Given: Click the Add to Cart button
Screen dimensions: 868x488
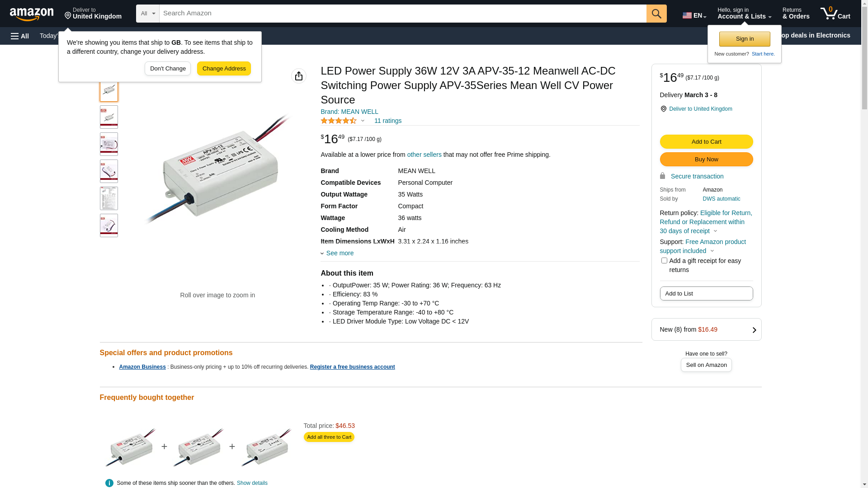Looking at the screenshot, I should tap(706, 142).
